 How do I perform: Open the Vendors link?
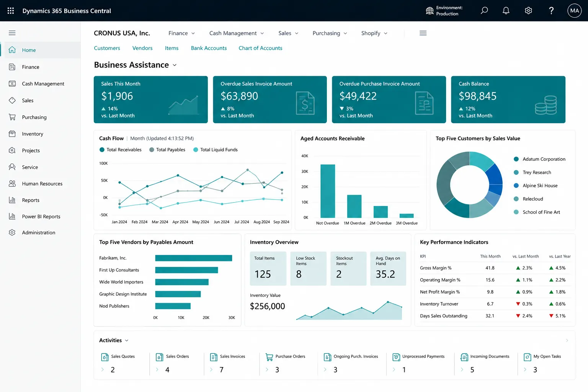[x=142, y=48]
